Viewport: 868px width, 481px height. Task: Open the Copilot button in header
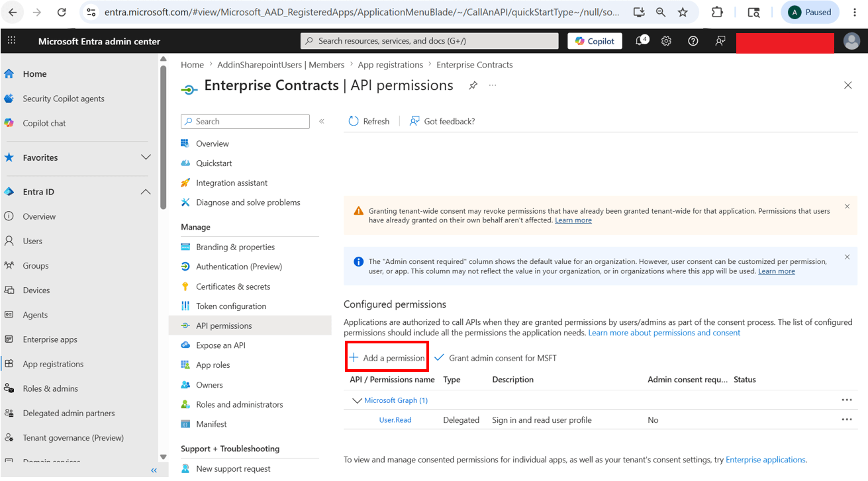pos(595,41)
